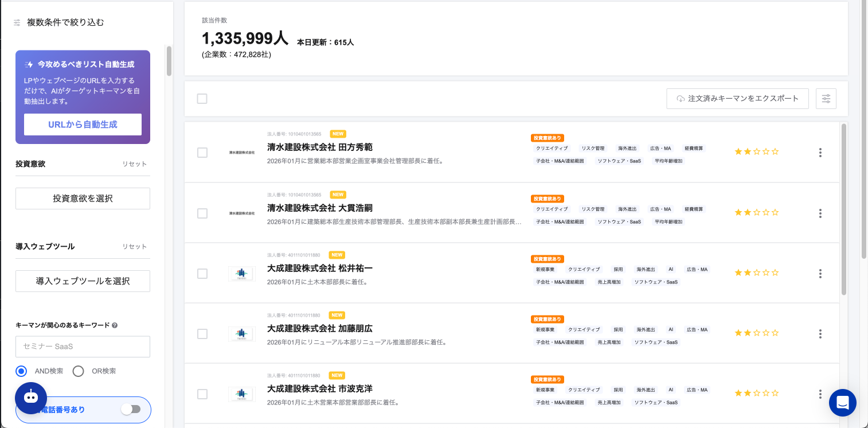Open the 導入ウェブツールを選択 selector

coord(83,281)
